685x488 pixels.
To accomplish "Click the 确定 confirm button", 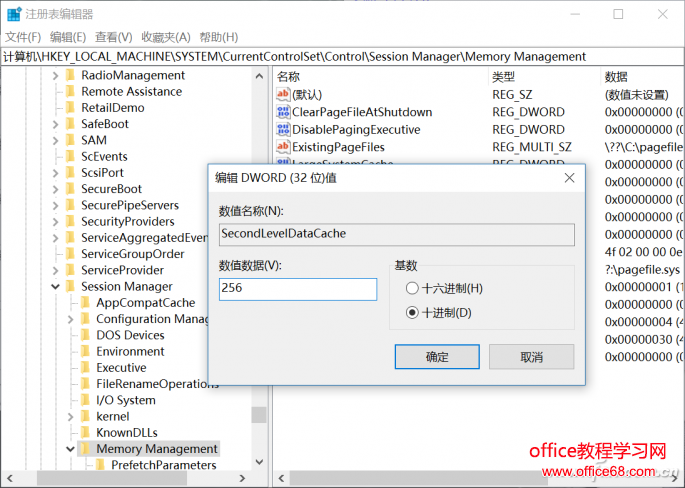I will pyautogui.click(x=437, y=357).
